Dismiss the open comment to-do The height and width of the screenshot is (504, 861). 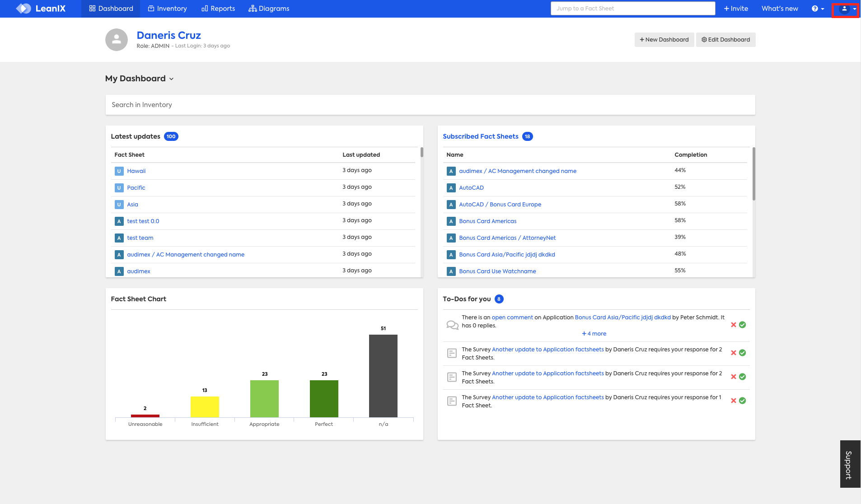(x=734, y=325)
